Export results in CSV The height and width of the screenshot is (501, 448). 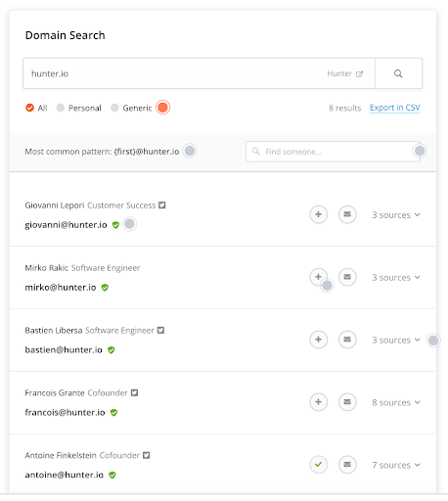(395, 108)
